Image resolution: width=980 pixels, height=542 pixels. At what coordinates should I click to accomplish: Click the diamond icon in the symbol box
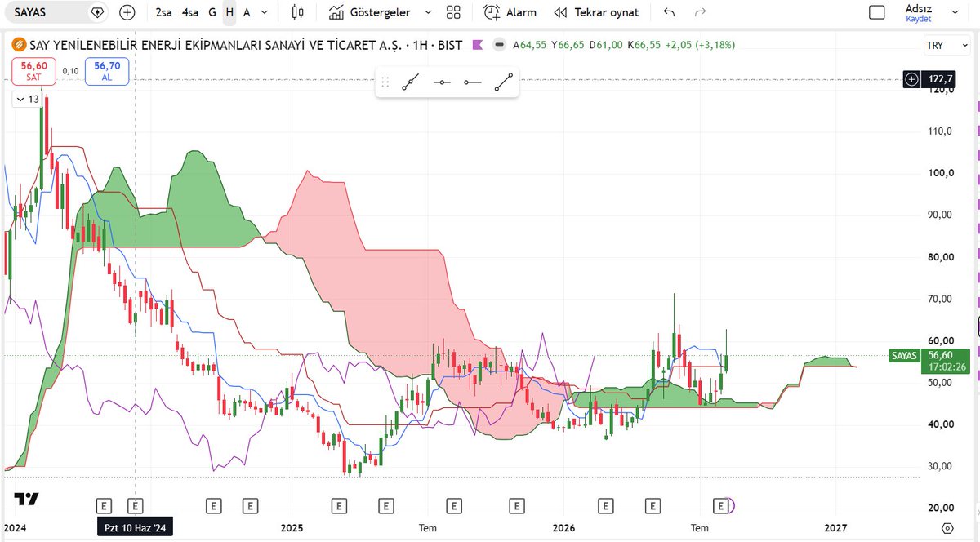coord(97,12)
